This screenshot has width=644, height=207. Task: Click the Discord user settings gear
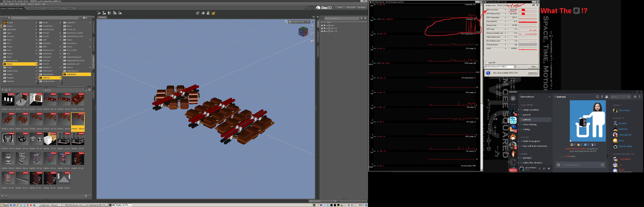tap(549, 168)
